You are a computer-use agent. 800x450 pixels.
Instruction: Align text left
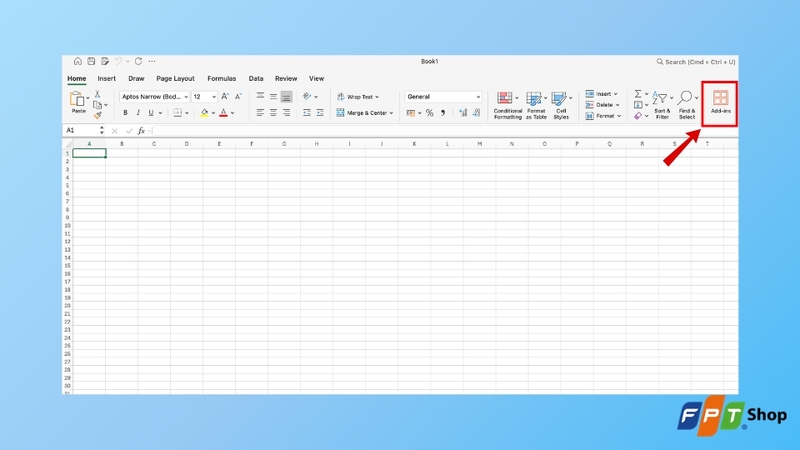pos(260,113)
